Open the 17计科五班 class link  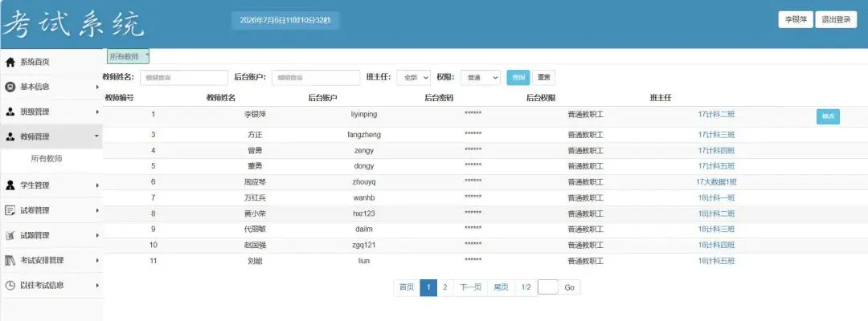point(716,166)
